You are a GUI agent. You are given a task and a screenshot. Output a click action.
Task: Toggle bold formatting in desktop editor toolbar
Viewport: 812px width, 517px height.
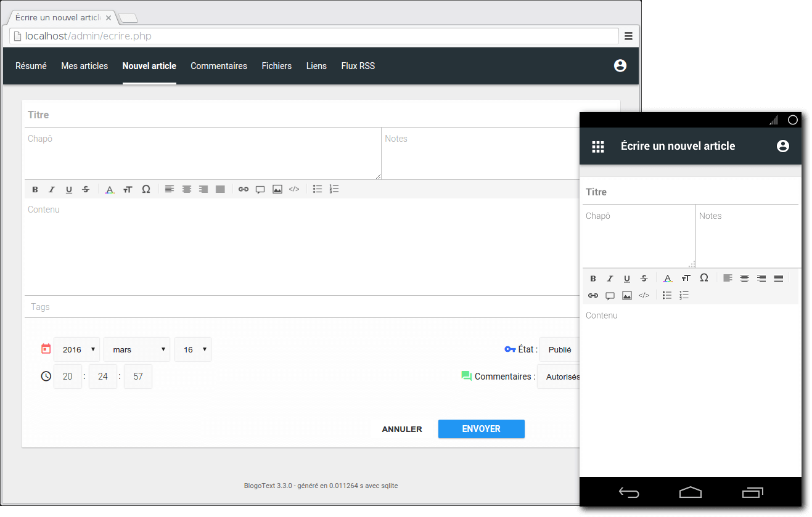35,190
